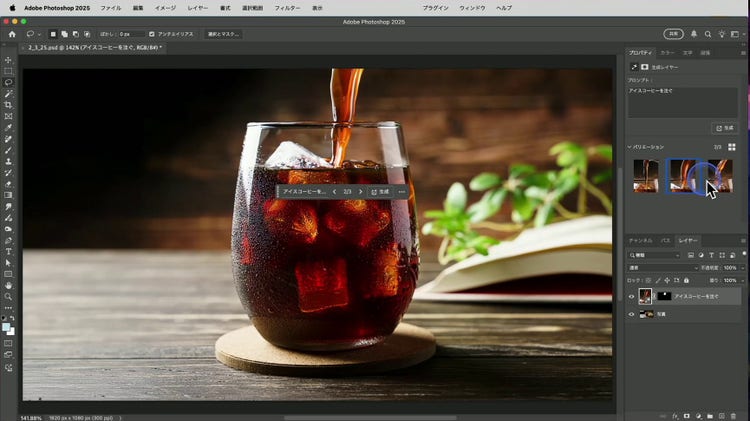Hide the アイスコーヒーを注ぐ generative layer

(x=631, y=297)
